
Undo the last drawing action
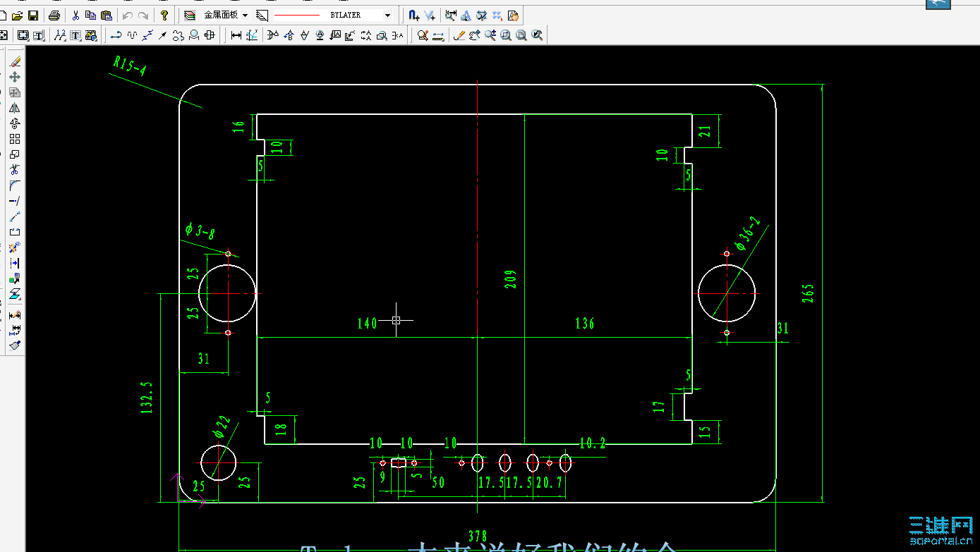pyautogui.click(x=128, y=15)
